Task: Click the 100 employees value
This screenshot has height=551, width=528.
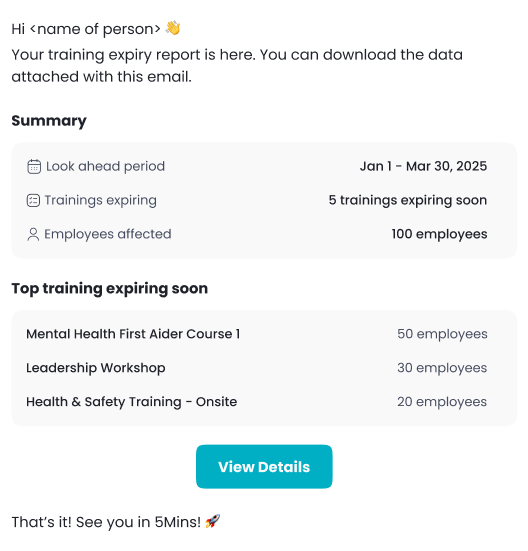Action: tap(439, 234)
